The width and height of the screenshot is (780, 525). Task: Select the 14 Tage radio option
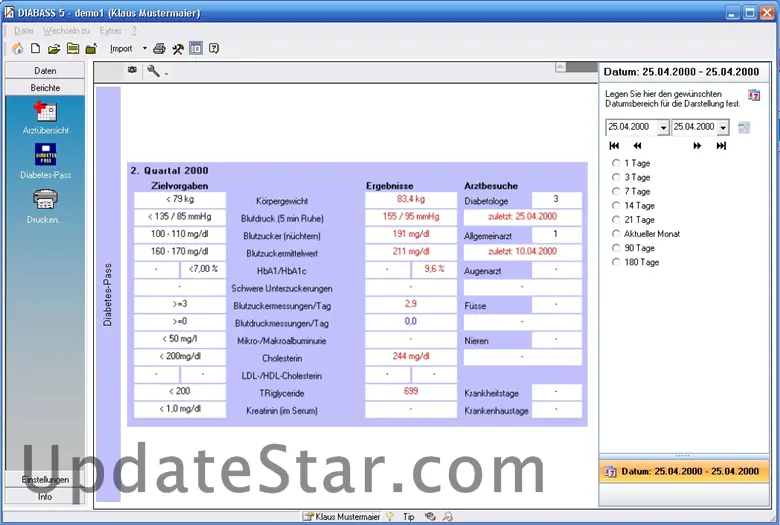coord(616,206)
